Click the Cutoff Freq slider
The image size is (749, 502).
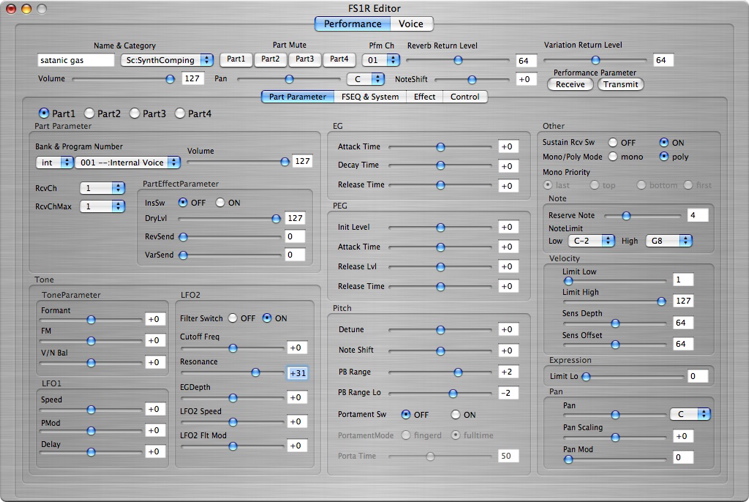click(233, 348)
